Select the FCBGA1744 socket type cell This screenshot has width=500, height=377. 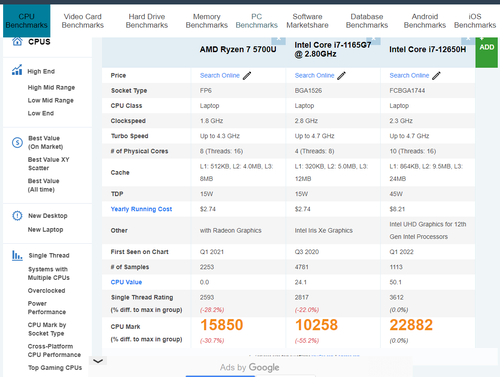click(x=407, y=91)
